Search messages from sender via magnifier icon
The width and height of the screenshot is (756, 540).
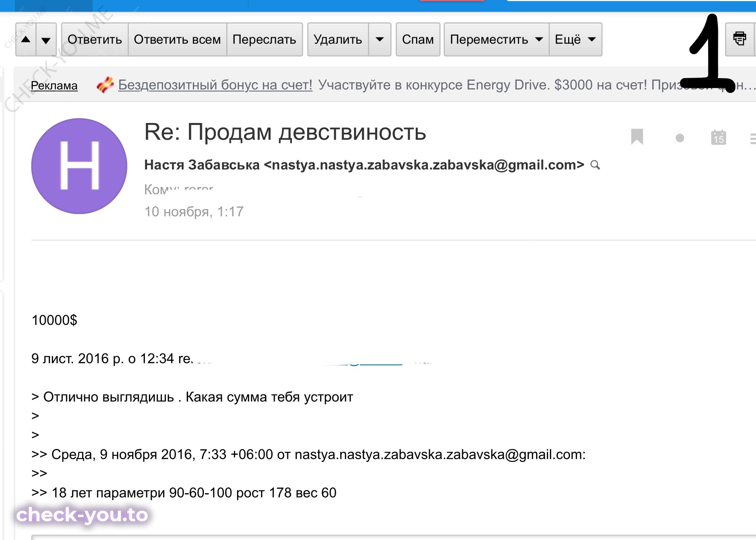[595, 165]
